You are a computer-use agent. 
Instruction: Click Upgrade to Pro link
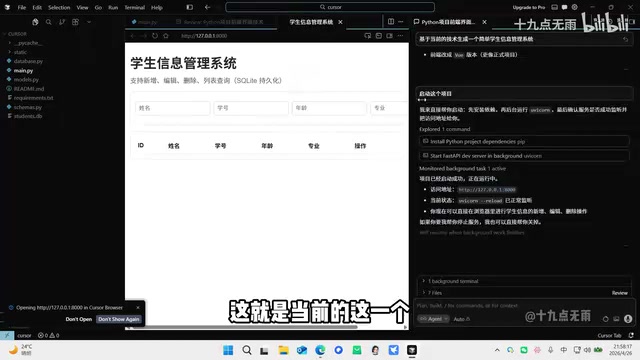pyautogui.click(x=529, y=7)
